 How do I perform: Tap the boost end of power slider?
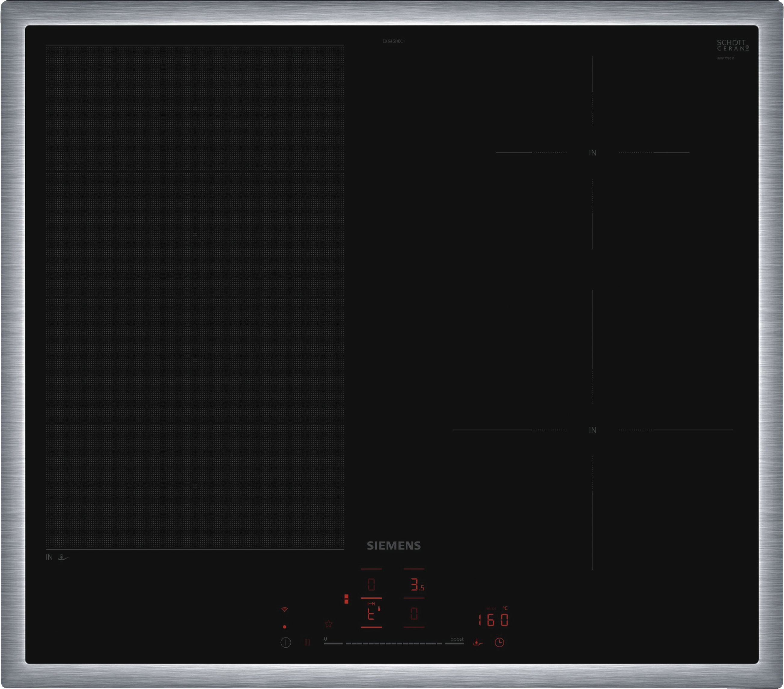[x=455, y=644]
